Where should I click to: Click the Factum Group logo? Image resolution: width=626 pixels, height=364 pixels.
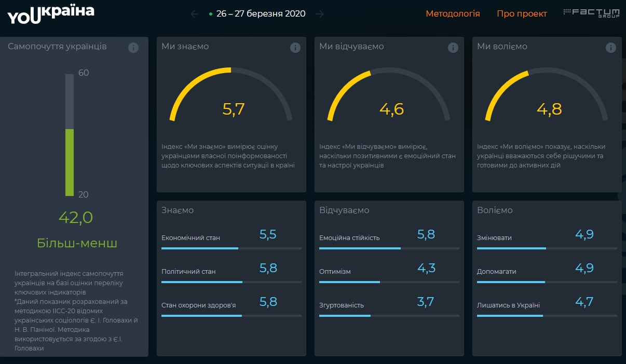pos(591,12)
